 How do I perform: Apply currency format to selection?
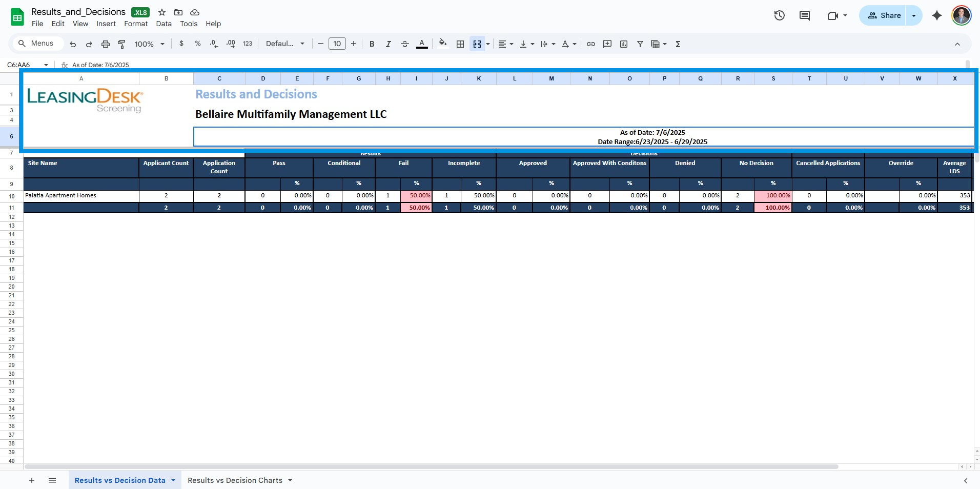click(181, 44)
